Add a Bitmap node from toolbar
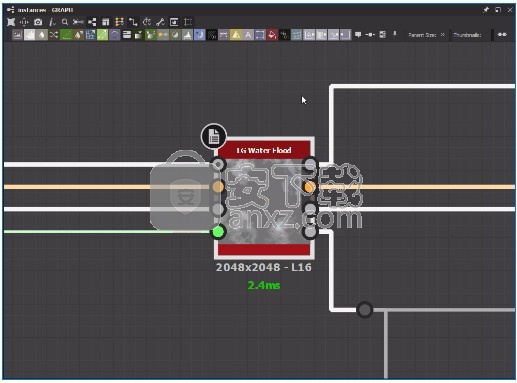Viewport: 517px width, 383px height. pos(17,35)
